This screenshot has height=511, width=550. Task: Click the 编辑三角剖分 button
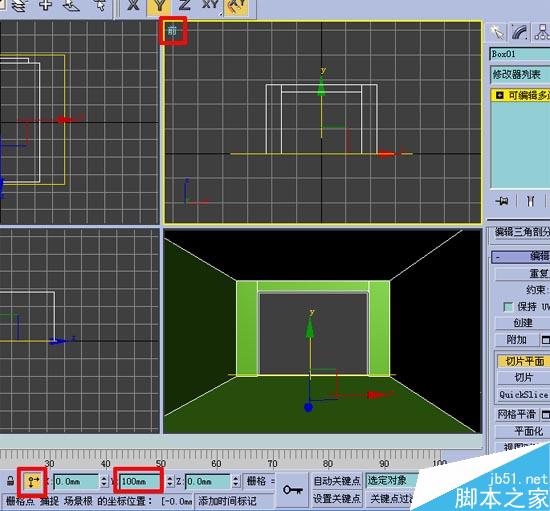[x=521, y=232]
